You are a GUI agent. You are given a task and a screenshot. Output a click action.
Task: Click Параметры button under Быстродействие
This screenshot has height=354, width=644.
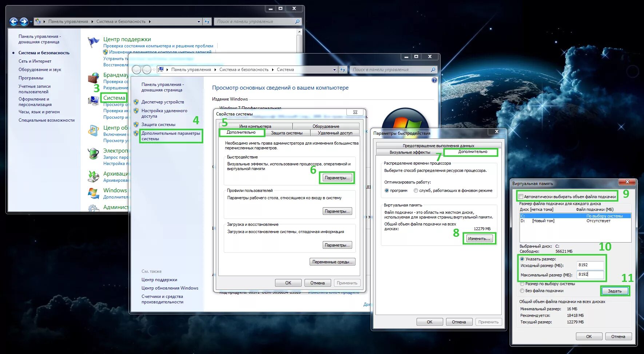(337, 178)
